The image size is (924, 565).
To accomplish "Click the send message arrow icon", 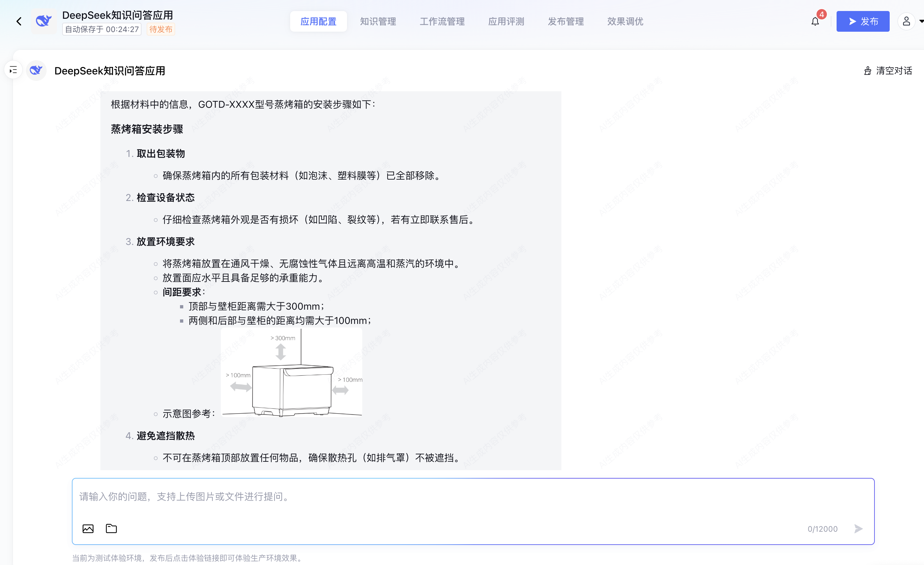I will pyautogui.click(x=858, y=529).
